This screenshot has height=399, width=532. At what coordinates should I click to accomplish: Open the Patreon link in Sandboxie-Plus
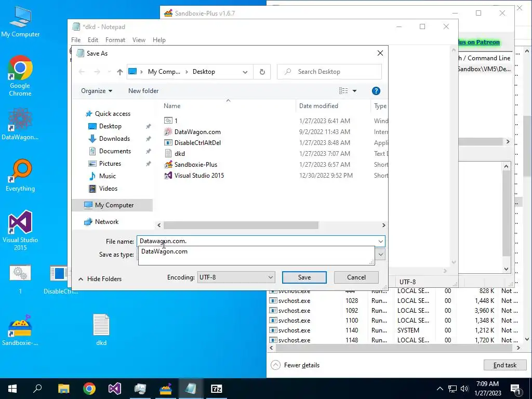(478, 42)
